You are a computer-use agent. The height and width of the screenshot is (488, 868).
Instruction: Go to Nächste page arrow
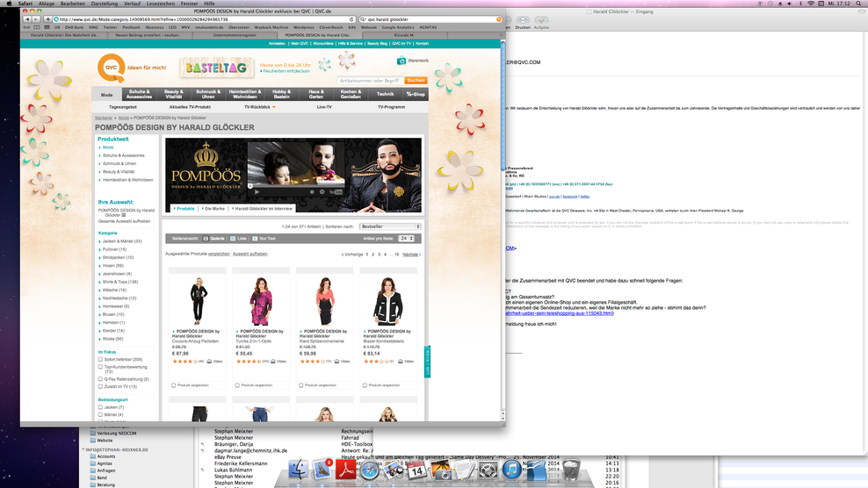point(420,255)
